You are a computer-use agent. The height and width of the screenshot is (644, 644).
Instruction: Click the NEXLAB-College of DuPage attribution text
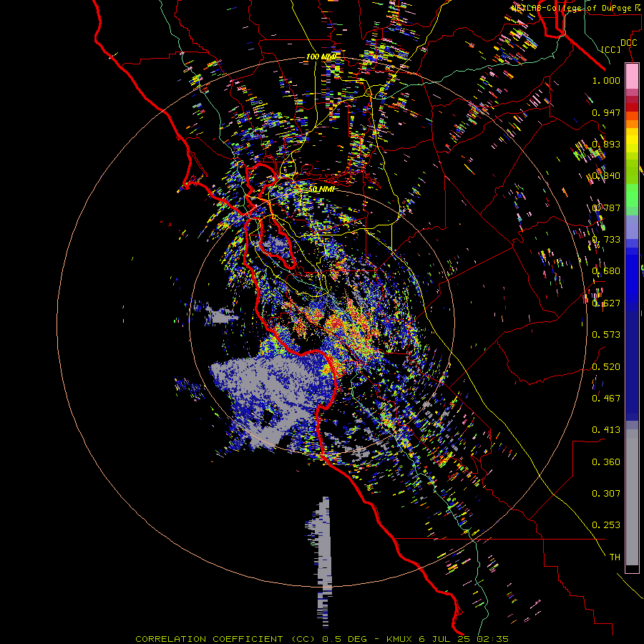577,8
